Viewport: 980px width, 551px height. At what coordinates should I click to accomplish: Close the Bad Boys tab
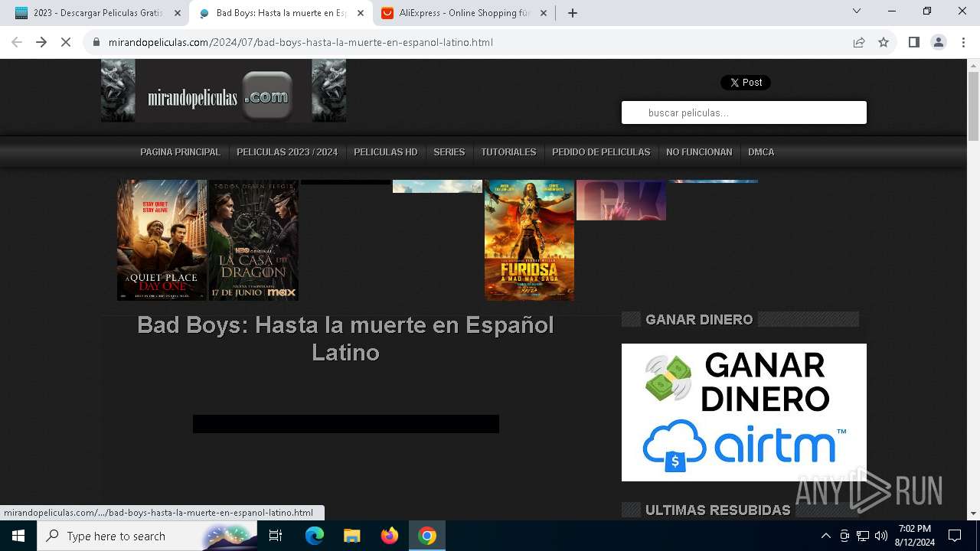[x=361, y=13]
